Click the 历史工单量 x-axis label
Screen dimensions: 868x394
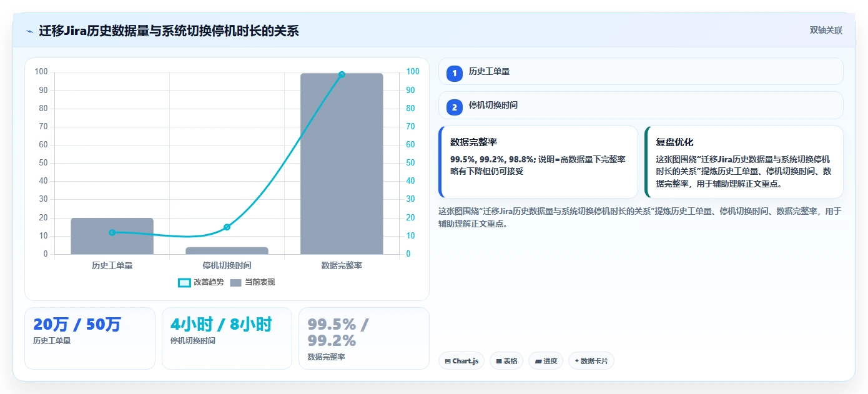tap(112, 265)
